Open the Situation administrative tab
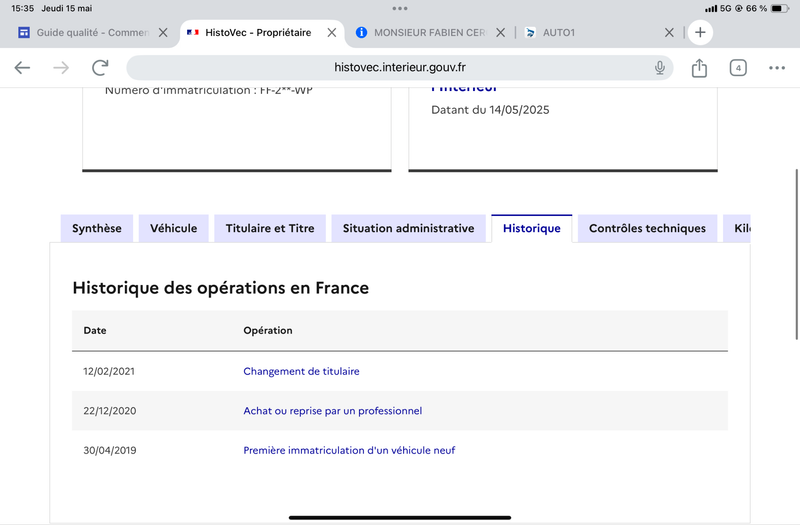 point(408,228)
